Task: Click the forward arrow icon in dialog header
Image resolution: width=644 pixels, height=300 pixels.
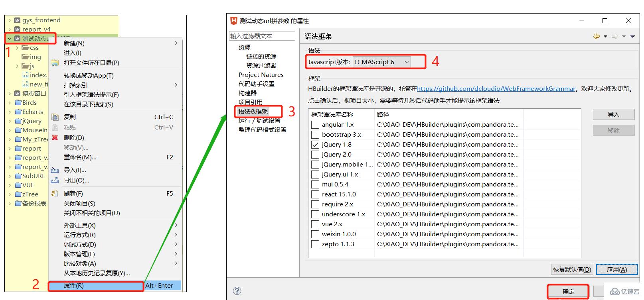Action: pyautogui.click(x=615, y=36)
